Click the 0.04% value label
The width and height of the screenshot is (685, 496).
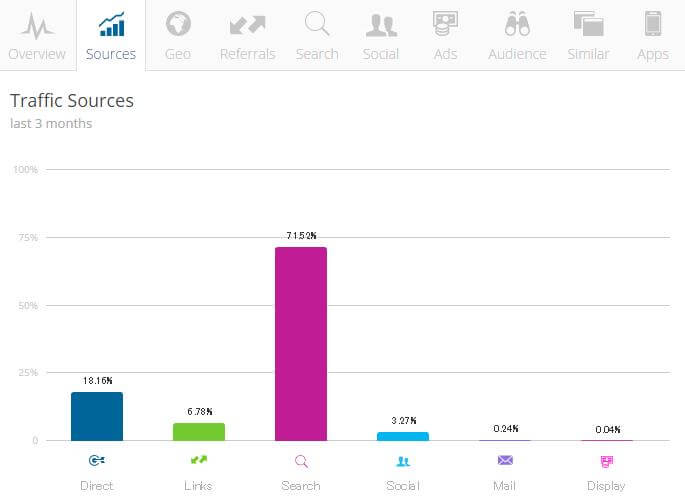coord(608,430)
